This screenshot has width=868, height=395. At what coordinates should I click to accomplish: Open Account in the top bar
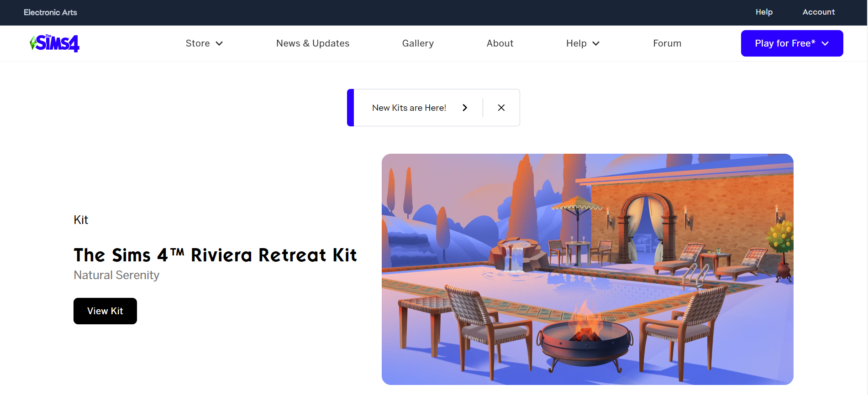819,12
